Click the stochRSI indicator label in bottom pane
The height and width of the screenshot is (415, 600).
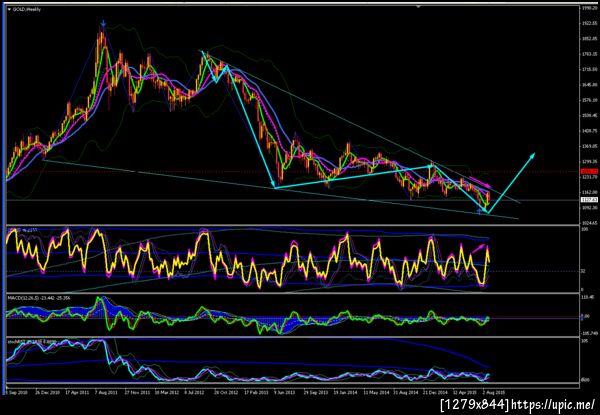(32, 341)
